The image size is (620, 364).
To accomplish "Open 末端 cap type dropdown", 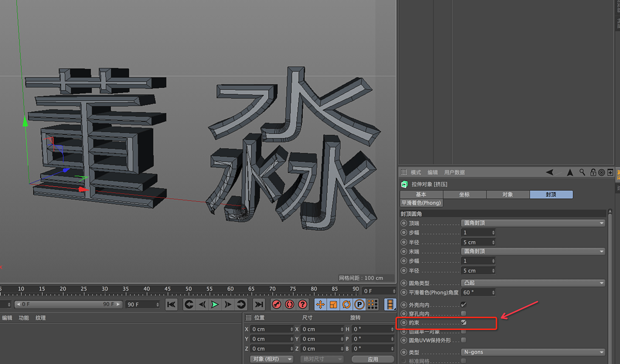I will click(x=533, y=252).
